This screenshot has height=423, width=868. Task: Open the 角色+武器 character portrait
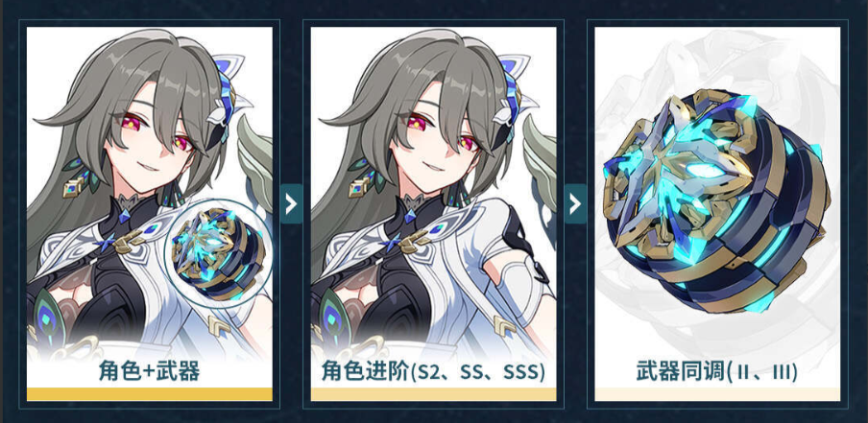pyautogui.click(x=150, y=194)
